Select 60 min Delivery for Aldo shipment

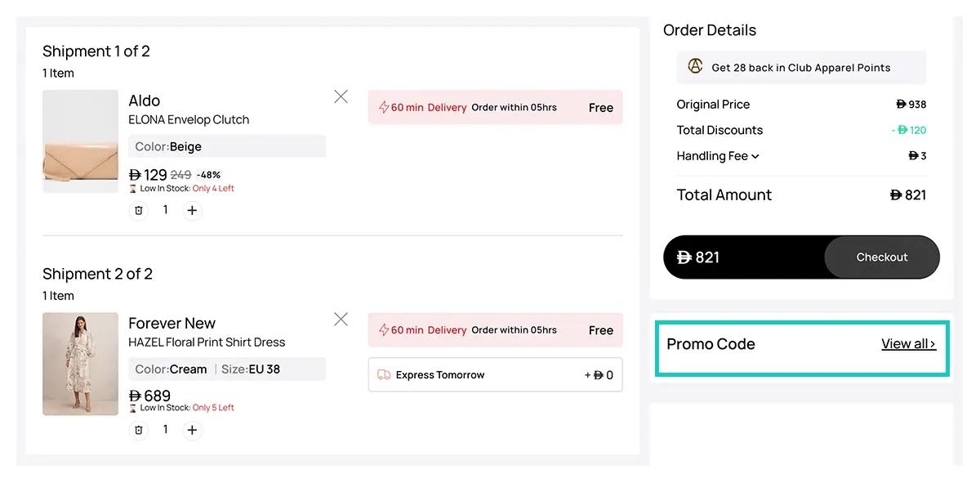coord(495,107)
